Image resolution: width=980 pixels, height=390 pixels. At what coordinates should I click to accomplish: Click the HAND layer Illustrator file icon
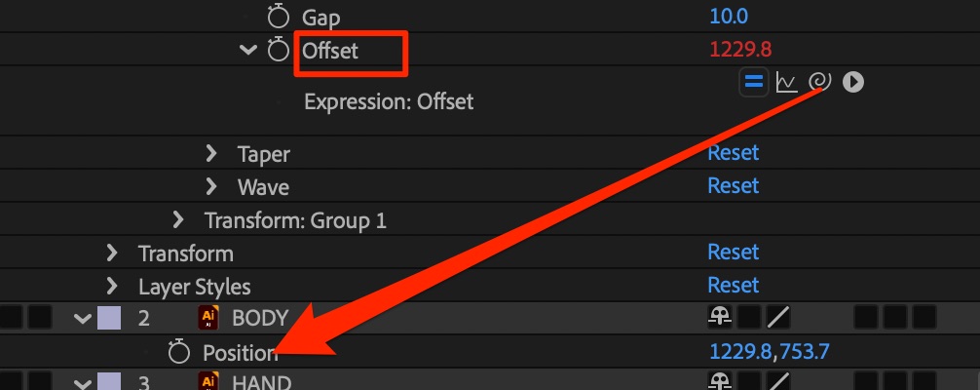[x=207, y=382]
